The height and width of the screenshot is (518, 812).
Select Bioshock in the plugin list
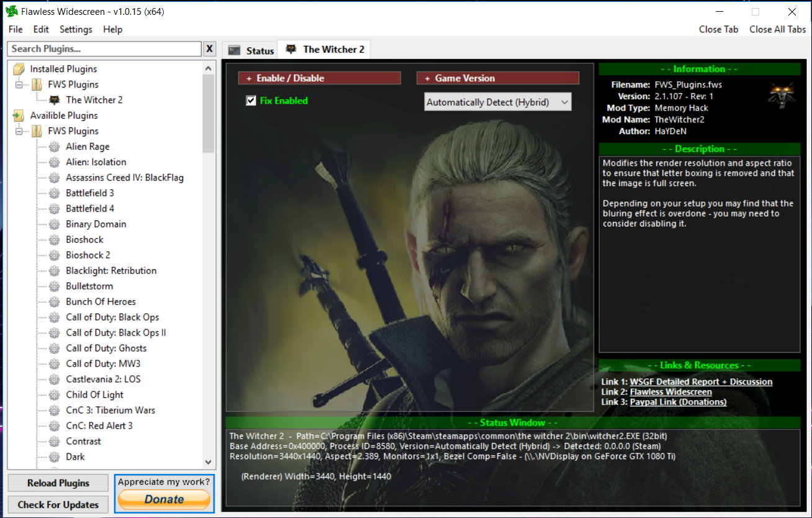(84, 239)
